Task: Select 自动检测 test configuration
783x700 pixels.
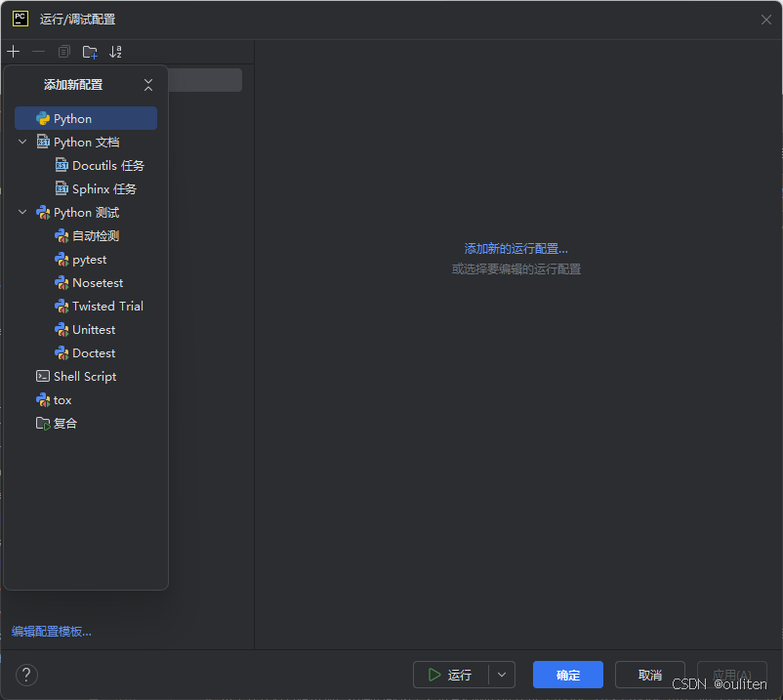Action: [x=86, y=235]
